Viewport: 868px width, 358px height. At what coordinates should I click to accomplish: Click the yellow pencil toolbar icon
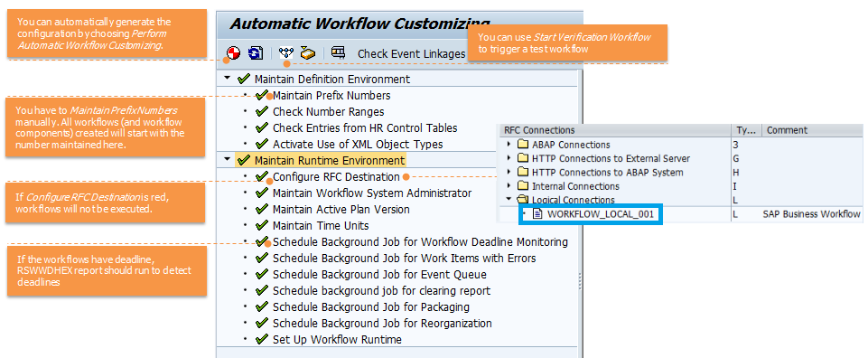coord(307,53)
